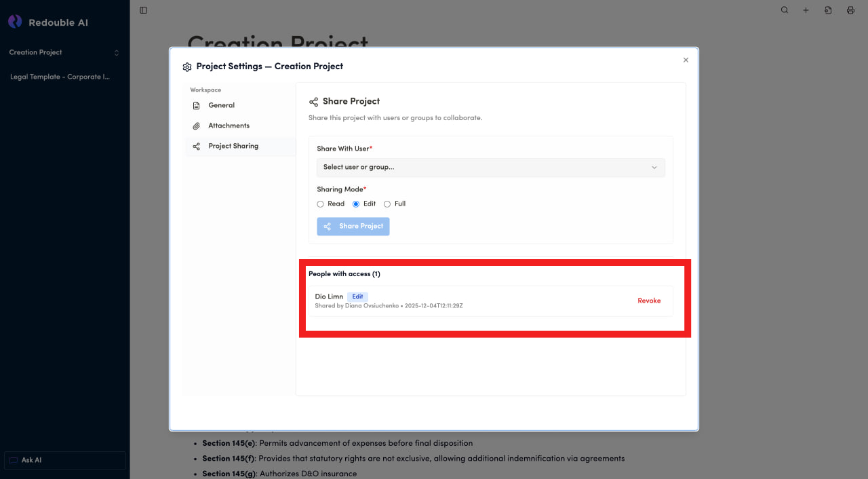Select the Read sharing mode

click(321, 204)
